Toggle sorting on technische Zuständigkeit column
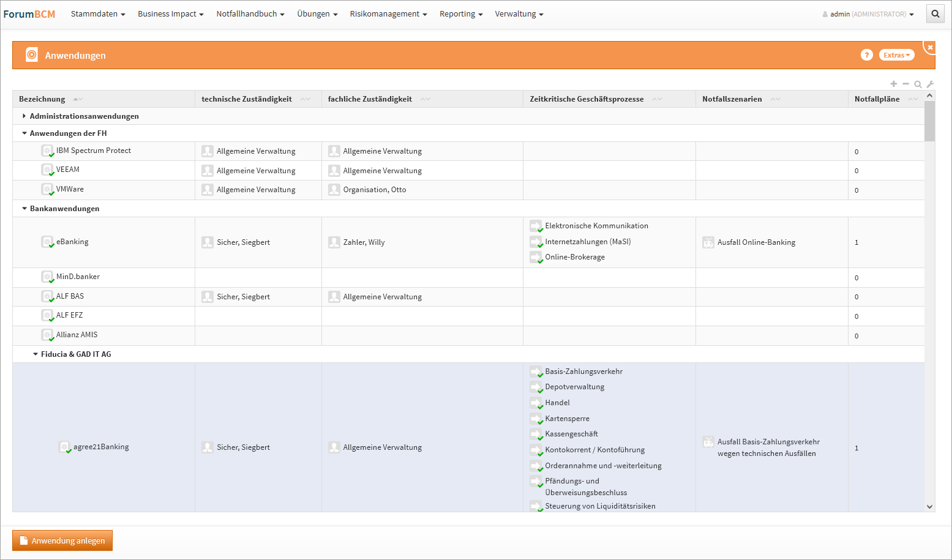This screenshot has width=952, height=560. (305, 99)
